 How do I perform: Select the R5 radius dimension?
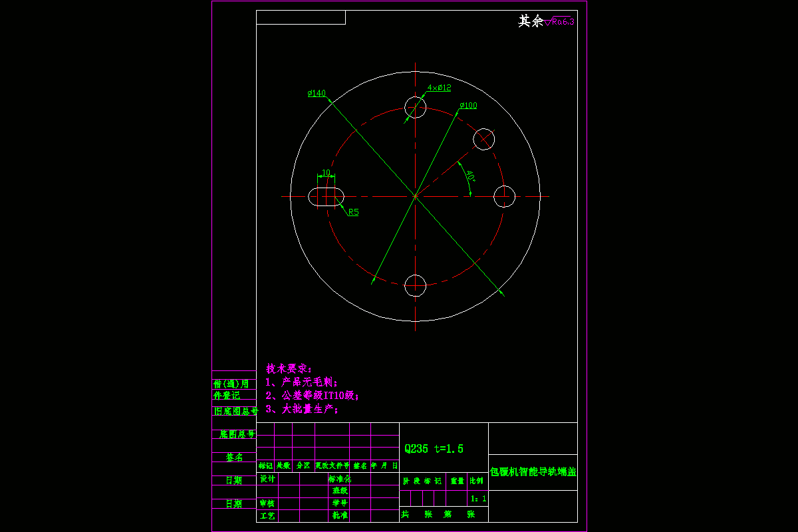tap(353, 212)
